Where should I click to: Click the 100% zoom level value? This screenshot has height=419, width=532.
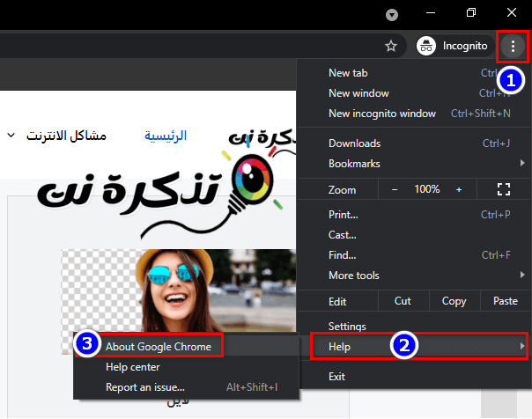coord(427,189)
